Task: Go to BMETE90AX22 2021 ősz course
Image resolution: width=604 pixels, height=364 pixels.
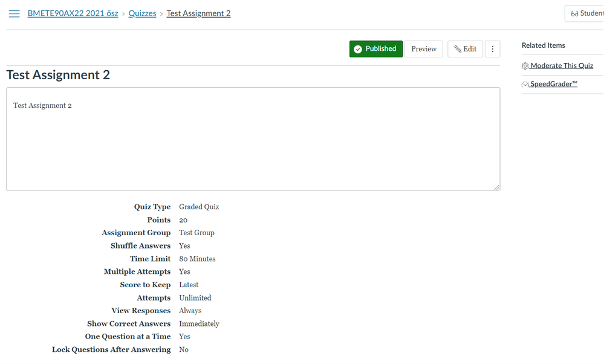Action: pos(73,13)
